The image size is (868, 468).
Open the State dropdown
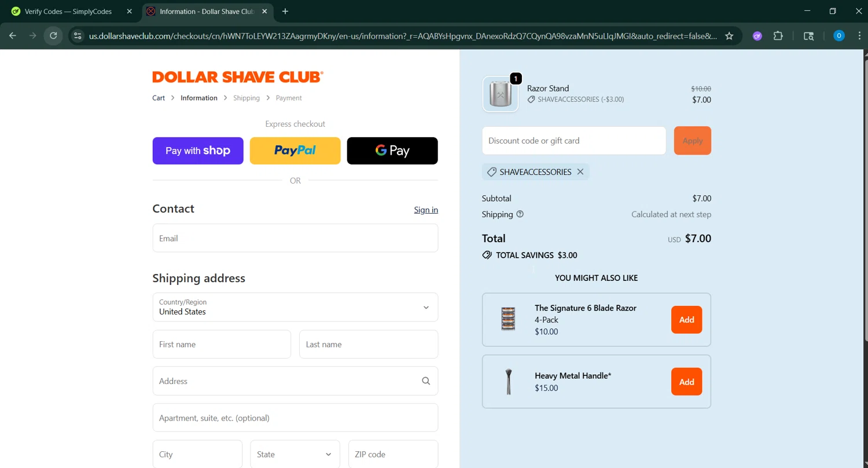(x=295, y=455)
